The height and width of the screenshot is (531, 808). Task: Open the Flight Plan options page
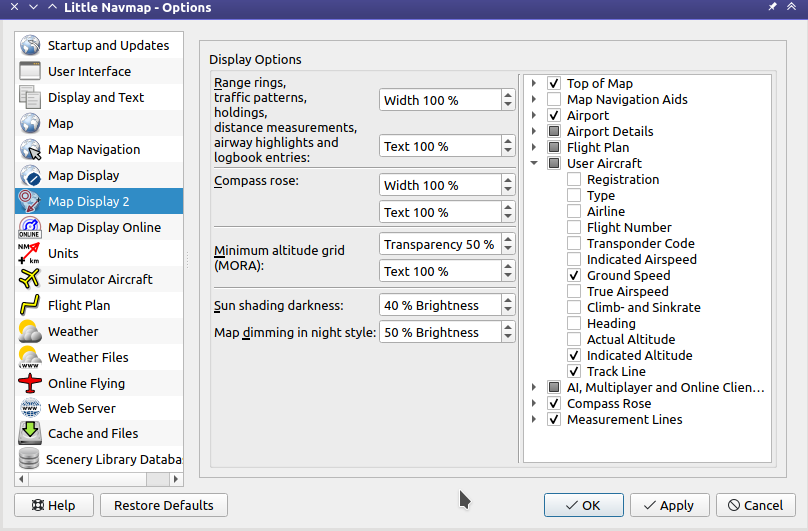tap(99, 305)
